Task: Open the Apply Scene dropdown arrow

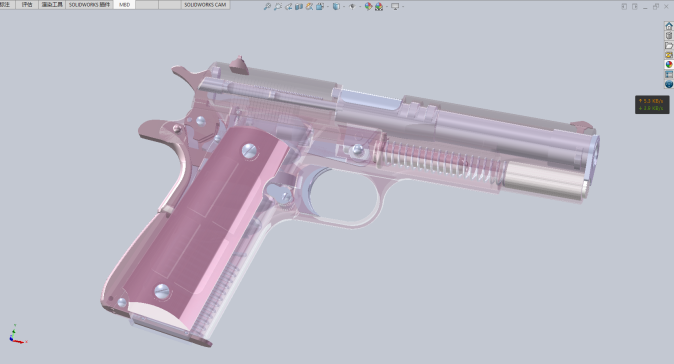Action: point(386,6)
